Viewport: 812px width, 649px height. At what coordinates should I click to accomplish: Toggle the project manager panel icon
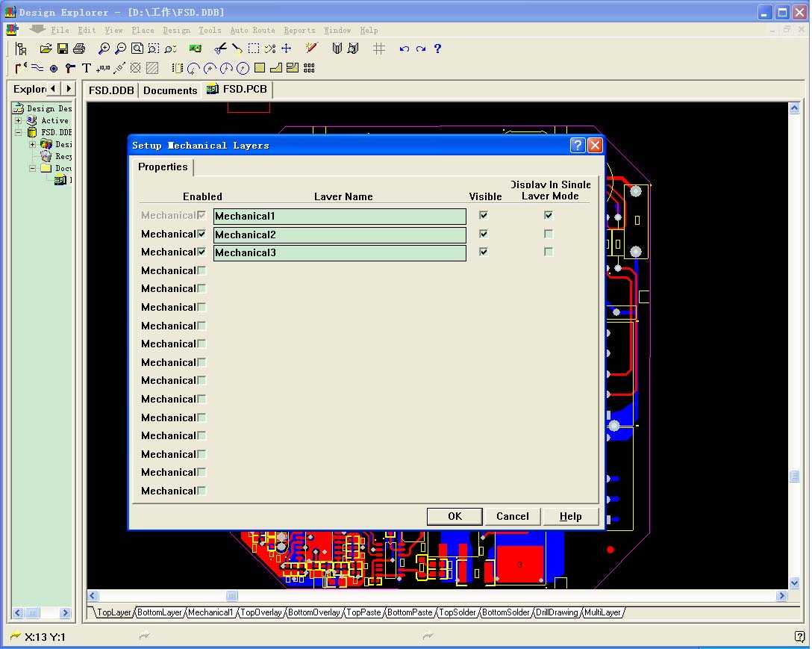[21, 49]
